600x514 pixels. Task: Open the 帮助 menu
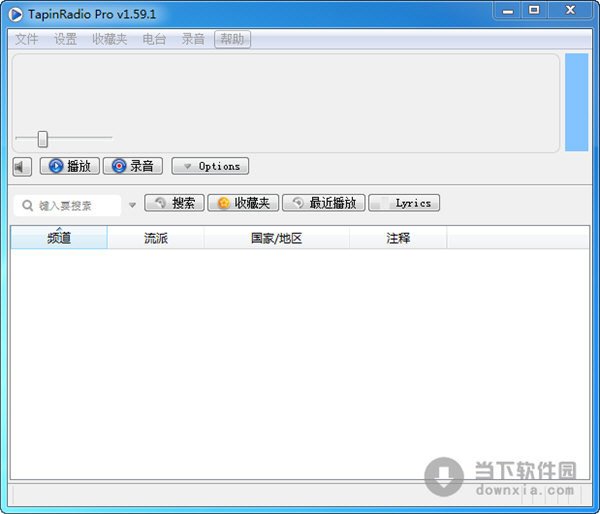[x=233, y=39]
